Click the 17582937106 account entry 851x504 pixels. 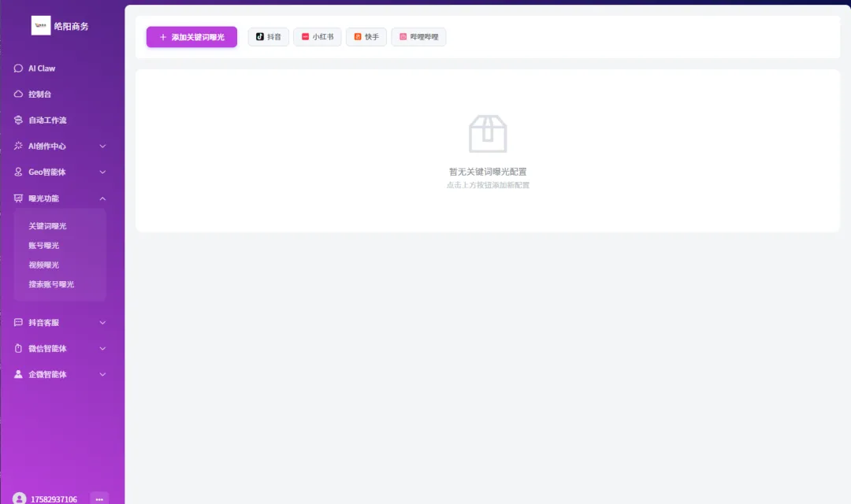click(x=55, y=498)
